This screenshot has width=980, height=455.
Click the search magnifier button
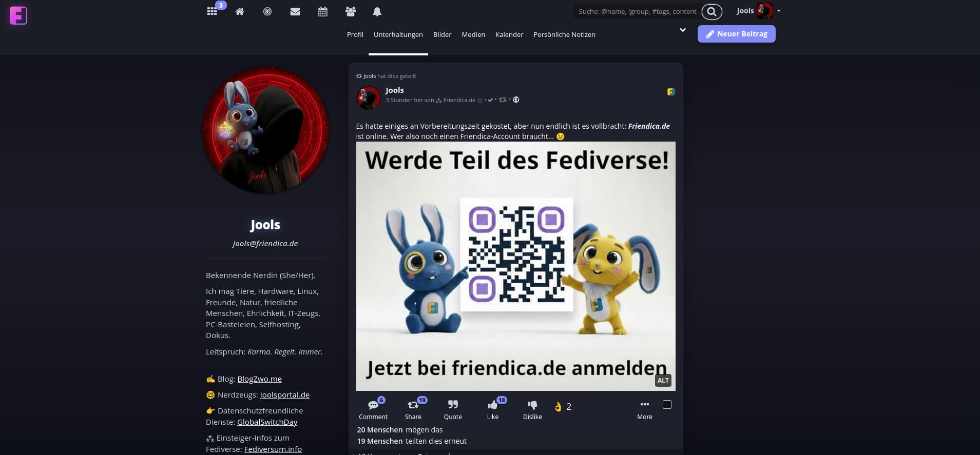tap(712, 11)
